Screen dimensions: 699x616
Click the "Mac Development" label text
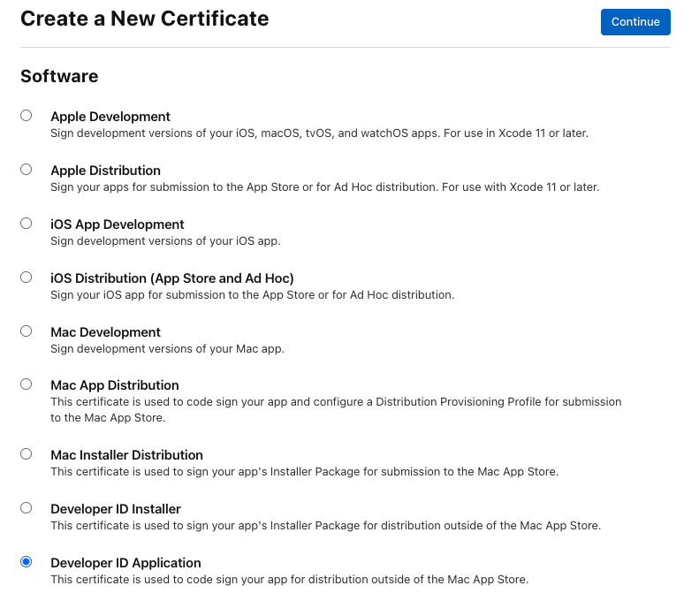(105, 332)
